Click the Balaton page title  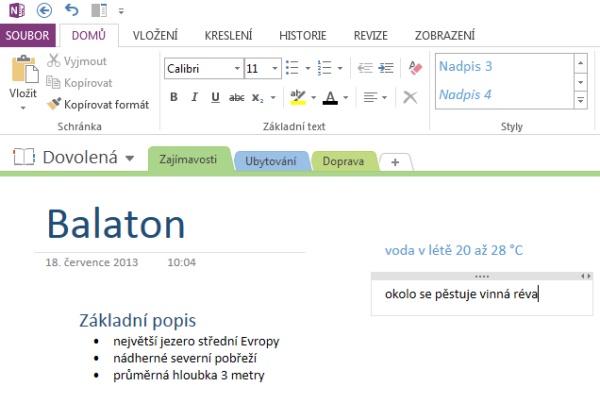(116, 224)
